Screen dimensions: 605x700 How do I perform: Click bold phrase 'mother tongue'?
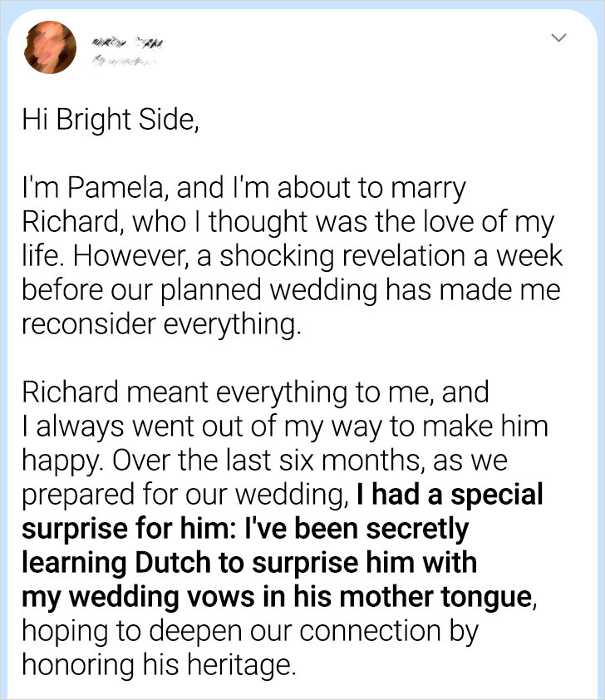436,596
